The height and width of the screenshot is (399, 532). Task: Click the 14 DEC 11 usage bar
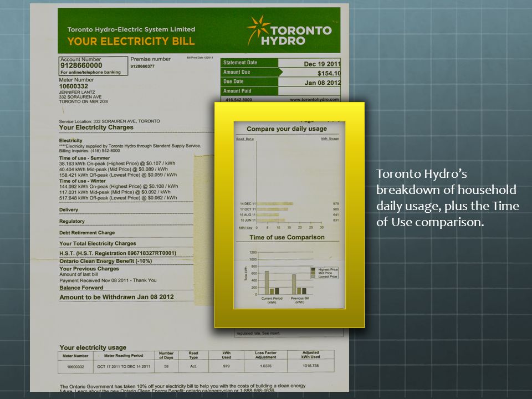(275, 204)
